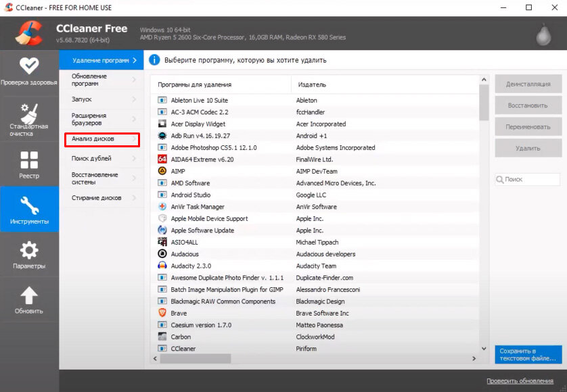Click the Adb Run program icon

[x=162, y=136]
